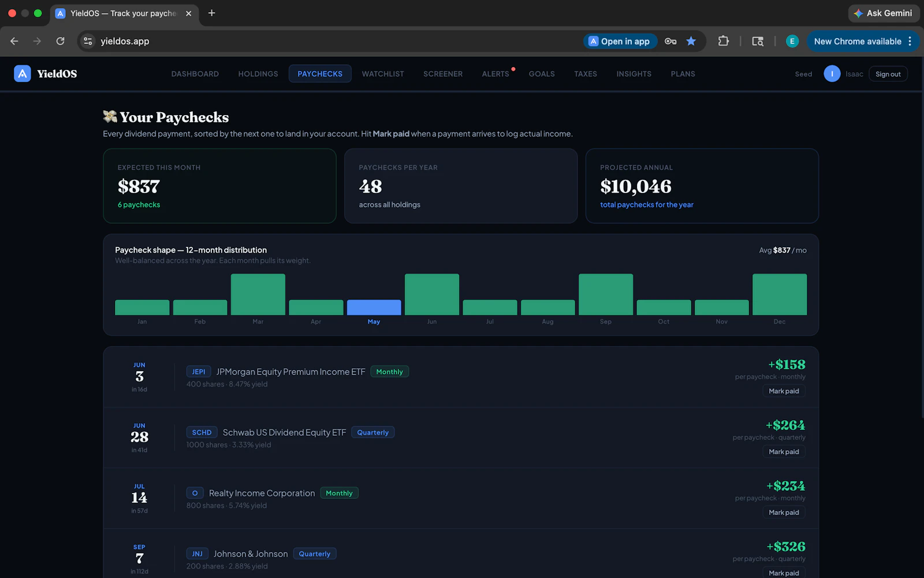The image size is (924, 578).
Task: Click the JEPI ticker badge
Action: point(199,372)
